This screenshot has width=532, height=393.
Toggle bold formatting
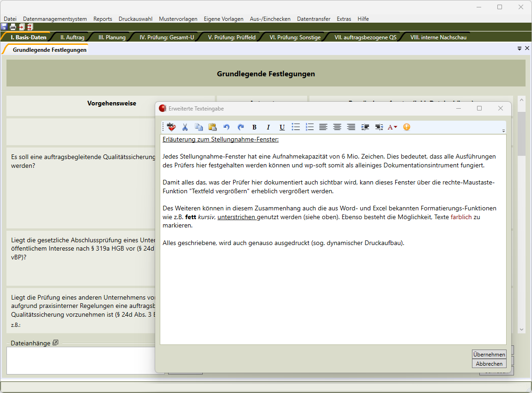coord(254,127)
